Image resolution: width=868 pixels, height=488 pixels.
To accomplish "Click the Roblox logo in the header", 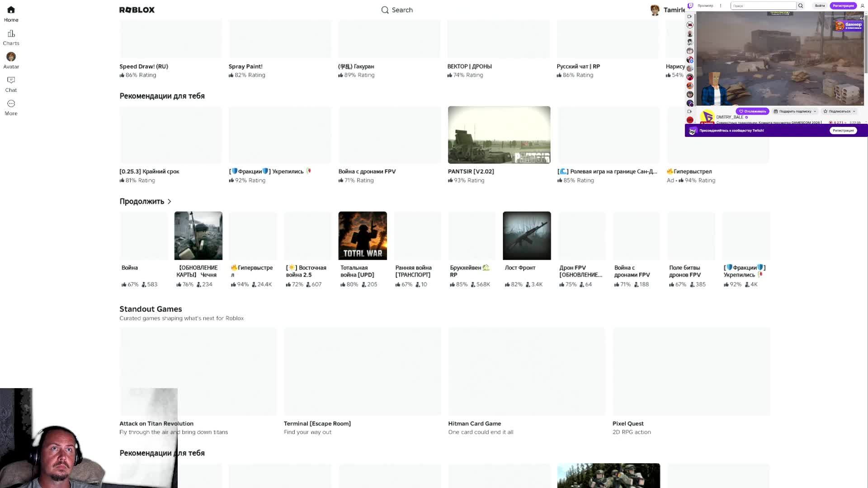I will (x=137, y=10).
